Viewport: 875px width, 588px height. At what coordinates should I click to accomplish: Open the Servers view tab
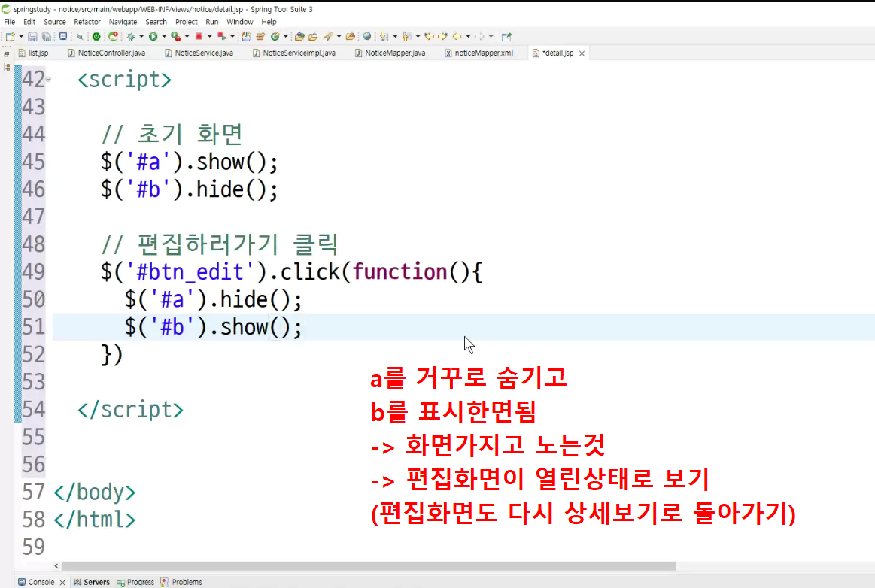pyautogui.click(x=92, y=582)
